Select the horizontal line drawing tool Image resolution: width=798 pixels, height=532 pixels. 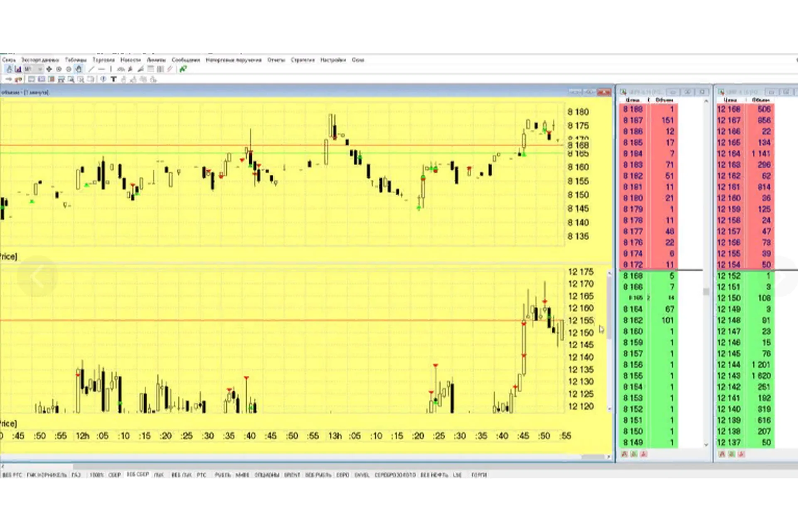click(101, 69)
